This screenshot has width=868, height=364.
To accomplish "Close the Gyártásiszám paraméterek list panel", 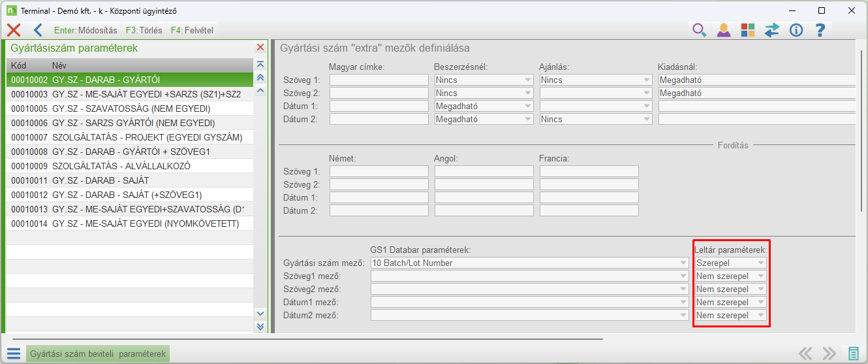I will [x=260, y=48].
